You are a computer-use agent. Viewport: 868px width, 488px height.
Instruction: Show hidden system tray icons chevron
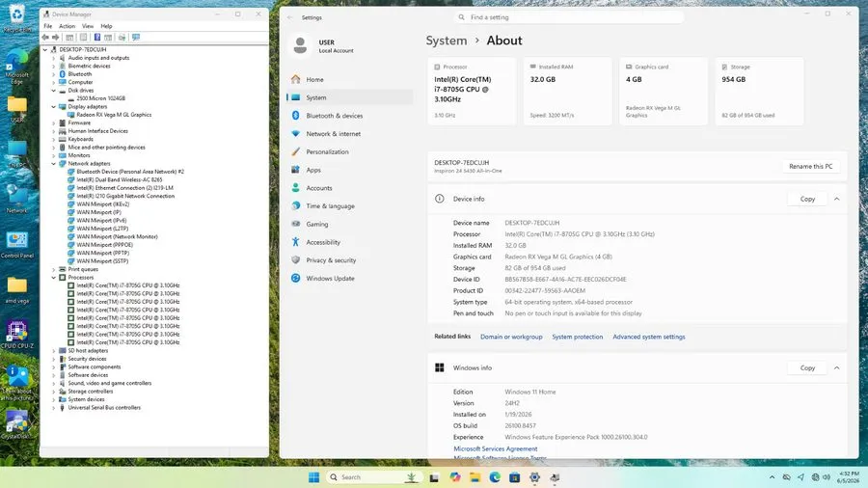772,477
